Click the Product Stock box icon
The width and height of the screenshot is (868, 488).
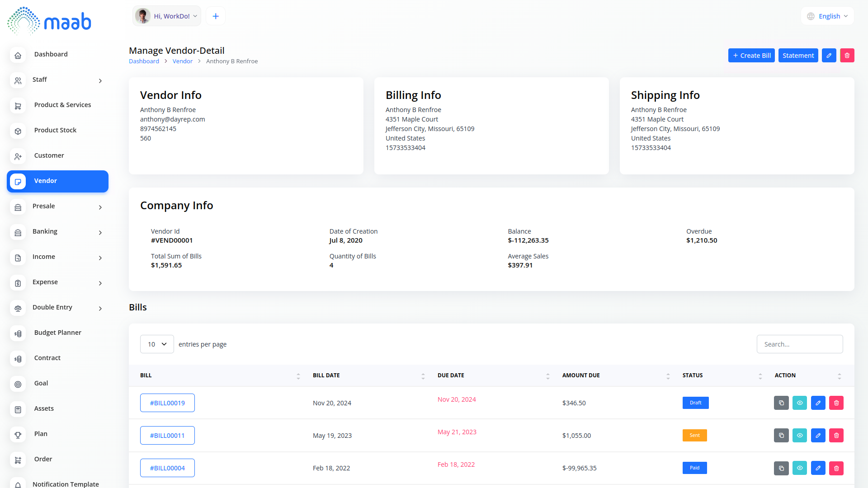[18, 131]
